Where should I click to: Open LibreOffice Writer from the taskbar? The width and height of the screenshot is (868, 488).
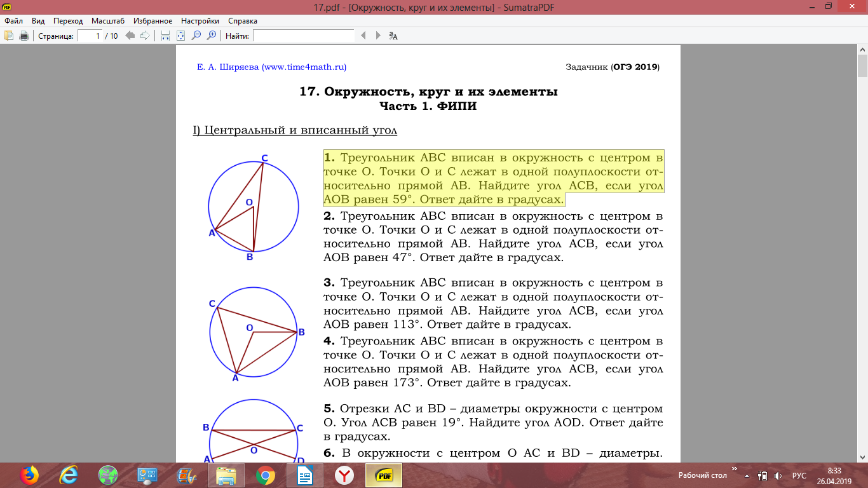coord(305,475)
